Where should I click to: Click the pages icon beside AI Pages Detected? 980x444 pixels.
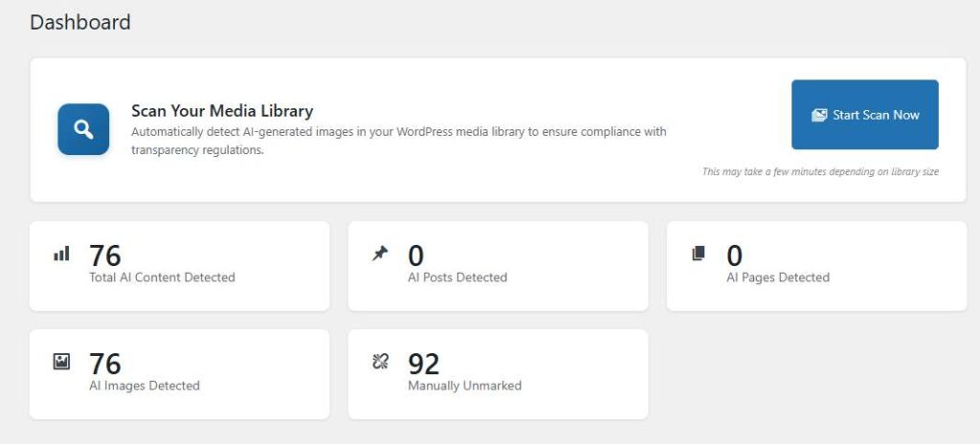tap(699, 254)
